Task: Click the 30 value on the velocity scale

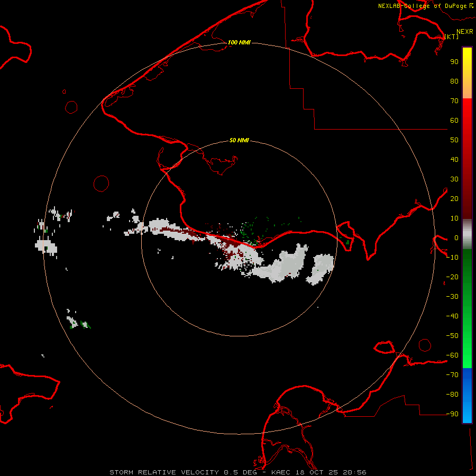Action: (454, 179)
